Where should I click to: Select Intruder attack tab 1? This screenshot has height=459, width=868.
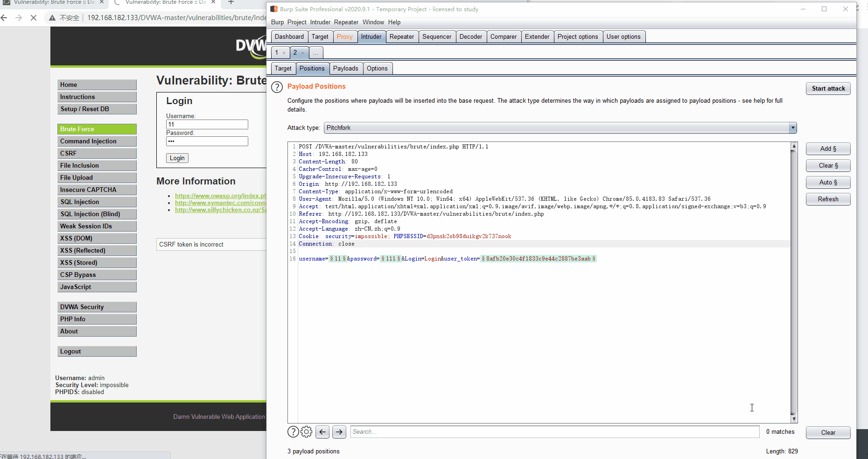click(x=277, y=53)
